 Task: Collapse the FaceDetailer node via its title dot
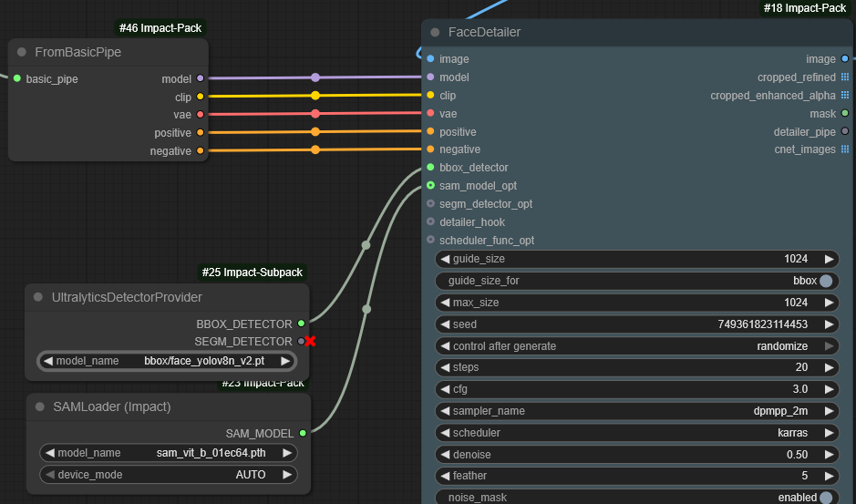point(436,33)
